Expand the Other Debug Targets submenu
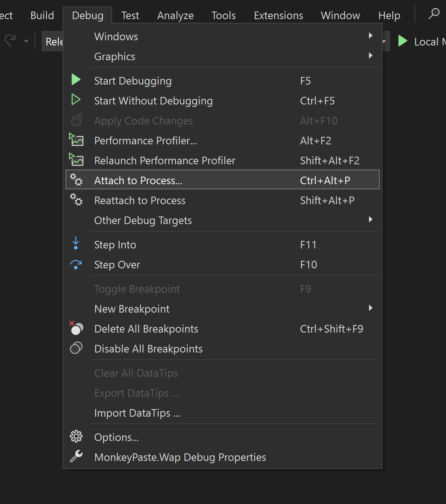The width and height of the screenshot is (446, 504). pyautogui.click(x=371, y=220)
